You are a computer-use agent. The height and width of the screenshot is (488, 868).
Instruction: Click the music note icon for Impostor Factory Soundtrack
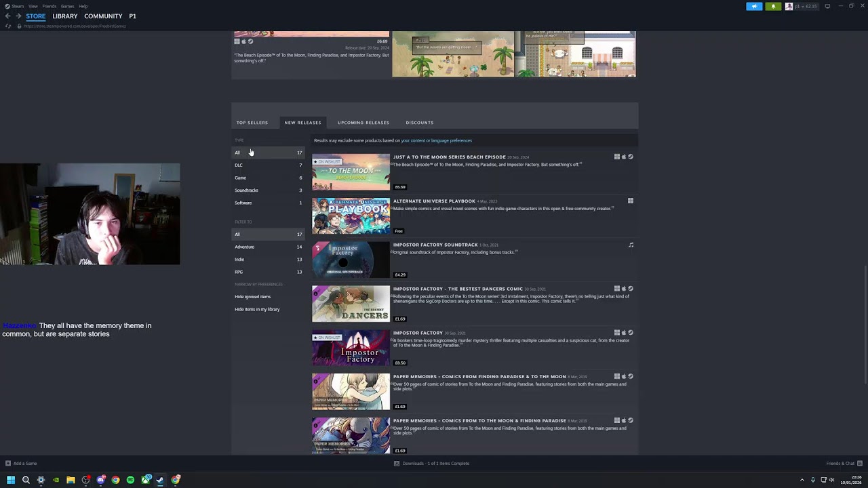631,245
